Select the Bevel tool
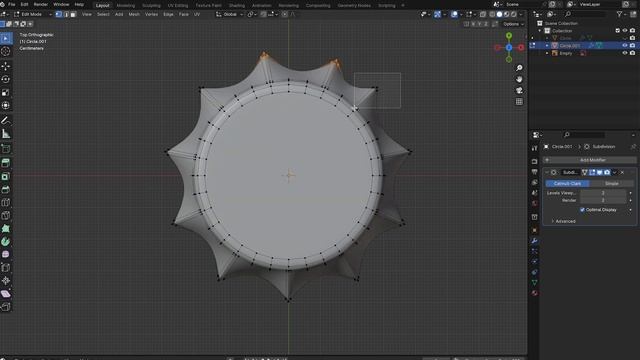 6,189
